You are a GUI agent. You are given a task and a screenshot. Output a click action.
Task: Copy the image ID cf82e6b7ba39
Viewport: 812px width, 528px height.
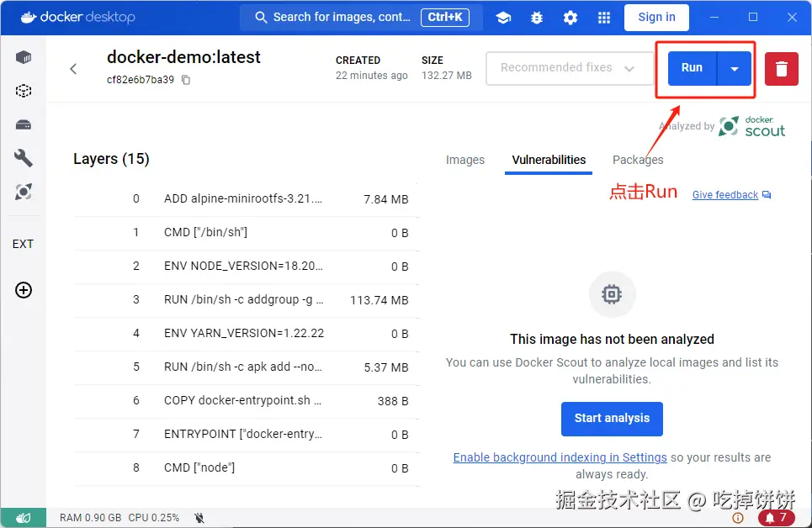click(x=186, y=80)
